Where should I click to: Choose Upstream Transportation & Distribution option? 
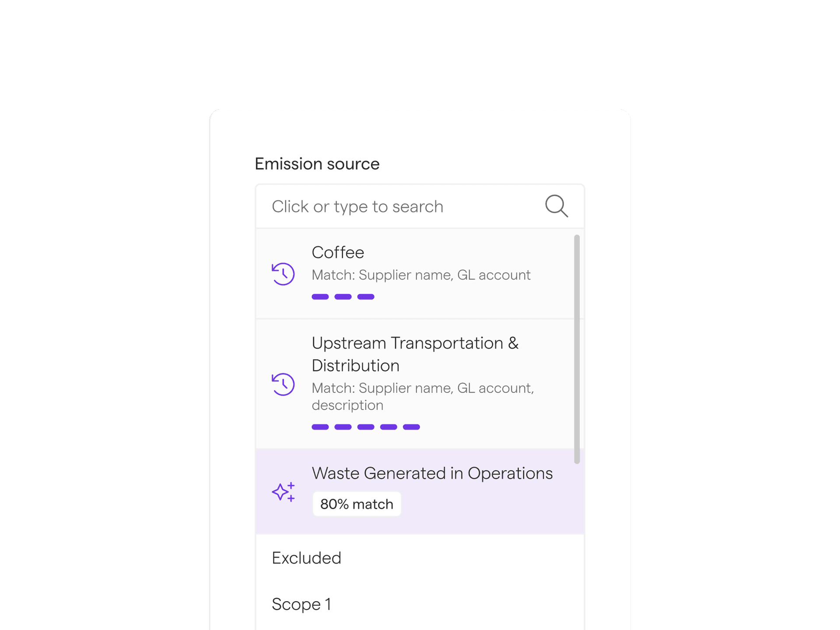[x=415, y=384]
